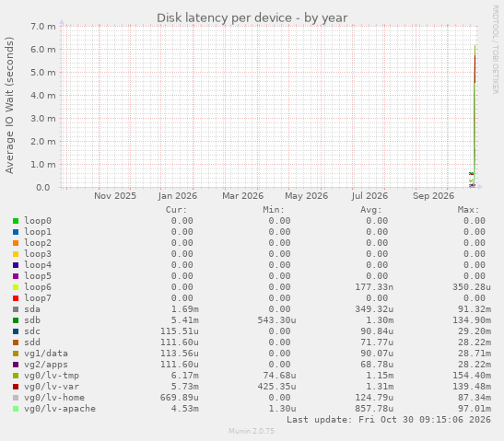Select the vg0/lv-var legend label
The image size is (504, 441).
click(x=52, y=387)
